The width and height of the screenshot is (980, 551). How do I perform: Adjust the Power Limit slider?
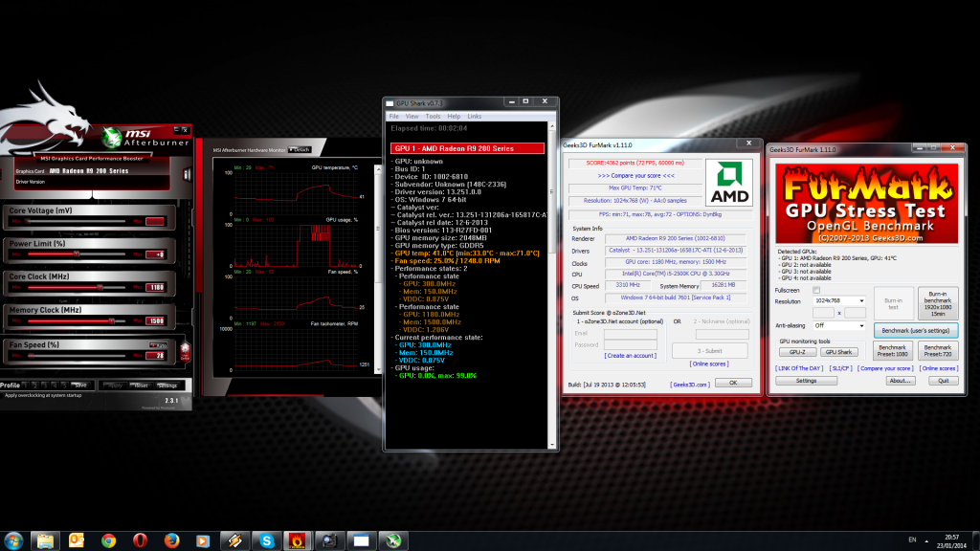pos(77,254)
